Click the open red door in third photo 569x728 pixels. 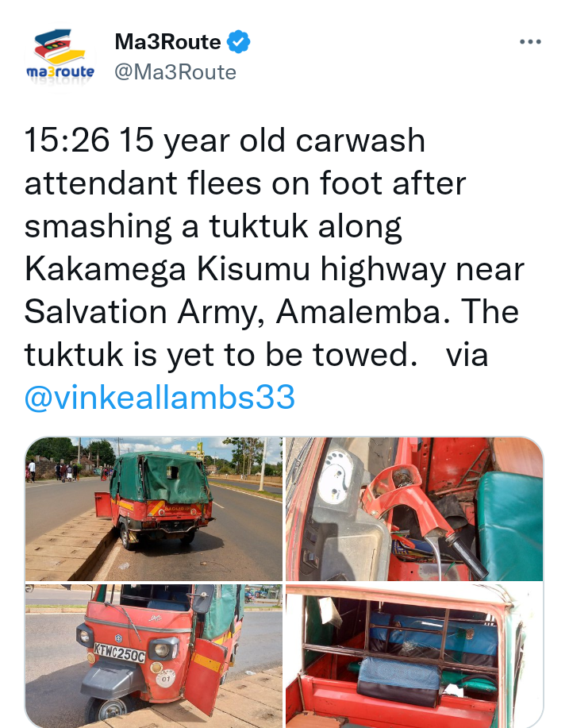point(207,676)
